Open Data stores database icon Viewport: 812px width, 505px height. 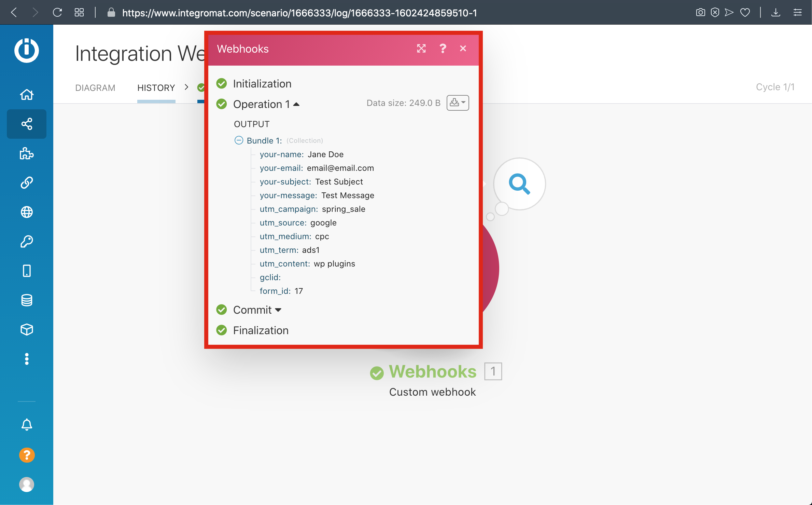pos(27,300)
